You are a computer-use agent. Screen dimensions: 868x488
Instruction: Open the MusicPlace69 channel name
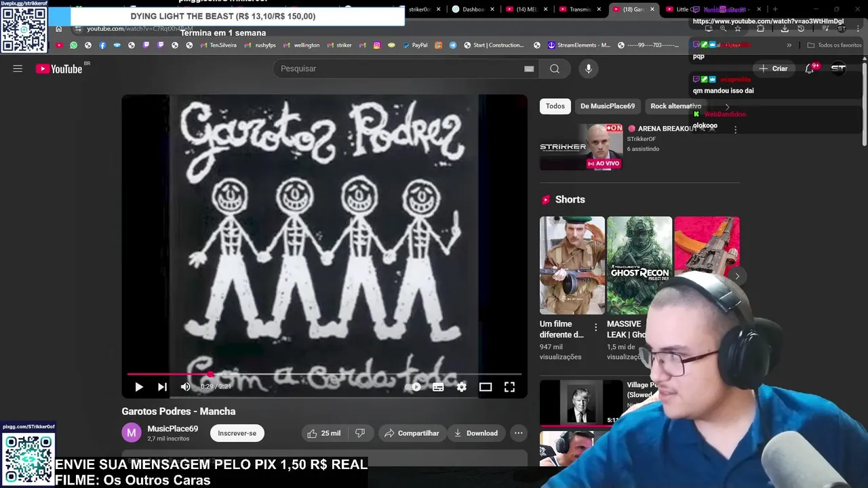click(x=173, y=428)
